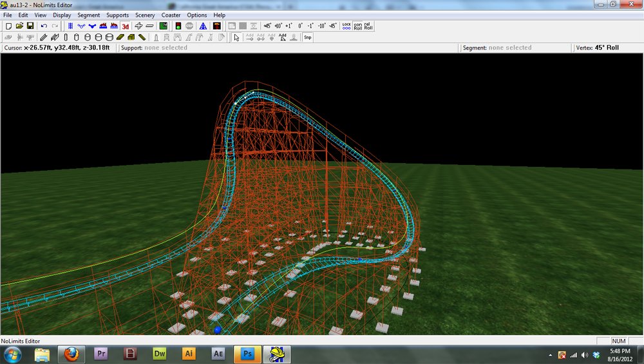Switch to 3D view using the 3d icon

(x=125, y=26)
